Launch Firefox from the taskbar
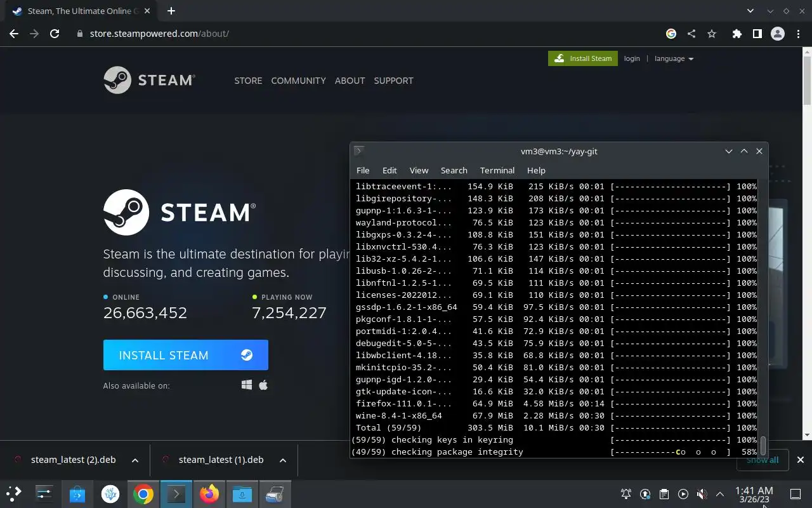812x508 pixels. pos(209,493)
